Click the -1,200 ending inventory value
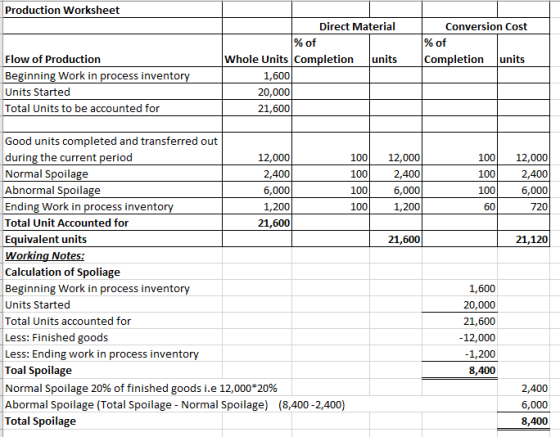Screen dimensions: 560x437 [x=480, y=354]
